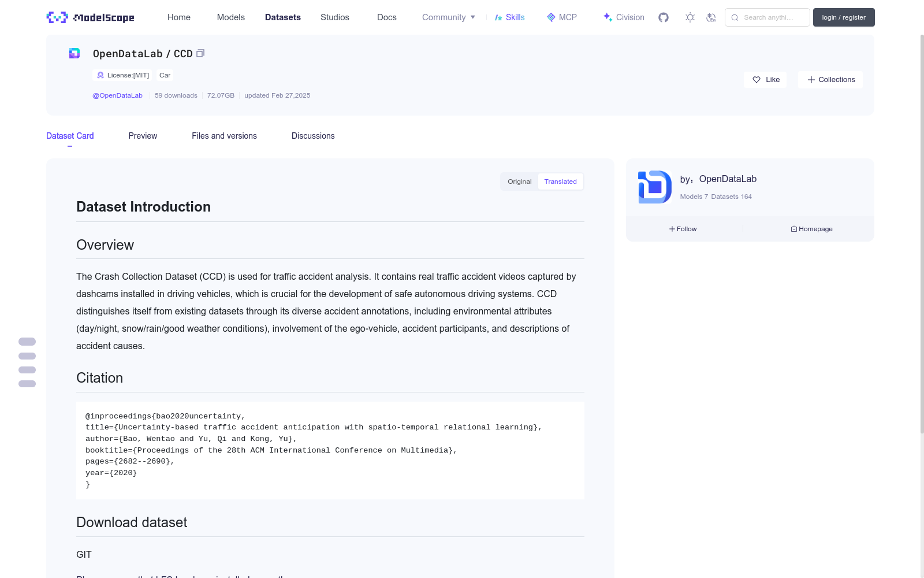The height and width of the screenshot is (578, 924).
Task: Open the Datasets section
Action: tap(283, 17)
